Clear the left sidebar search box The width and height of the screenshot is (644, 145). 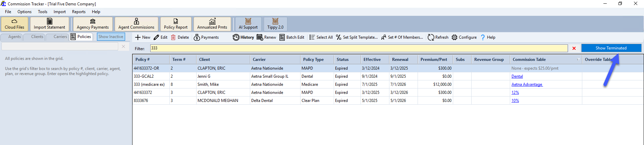(123, 46)
